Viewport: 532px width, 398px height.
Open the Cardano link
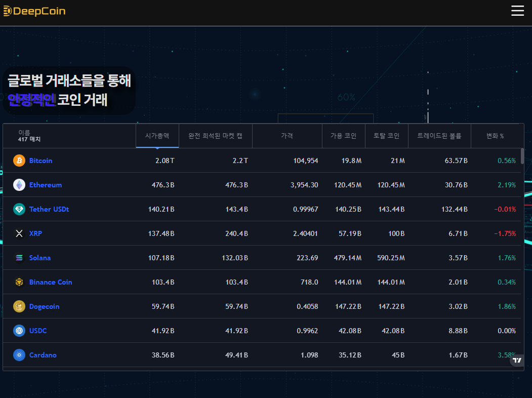(x=43, y=355)
